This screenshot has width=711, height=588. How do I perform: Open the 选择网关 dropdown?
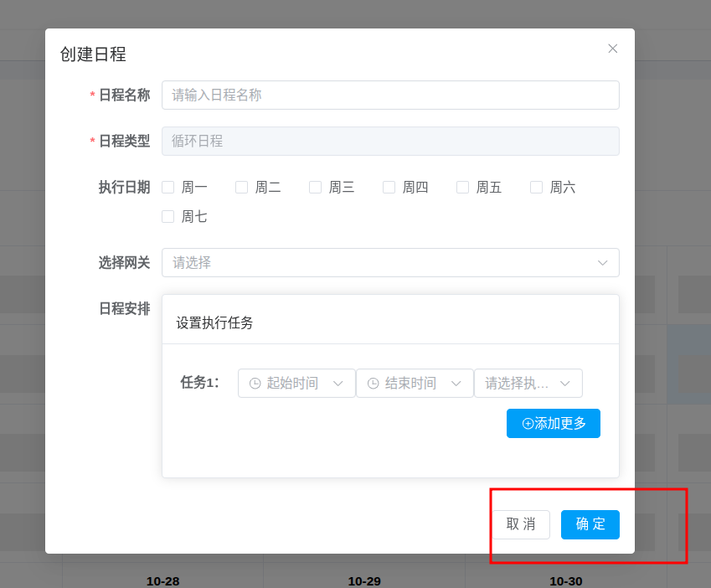point(389,262)
